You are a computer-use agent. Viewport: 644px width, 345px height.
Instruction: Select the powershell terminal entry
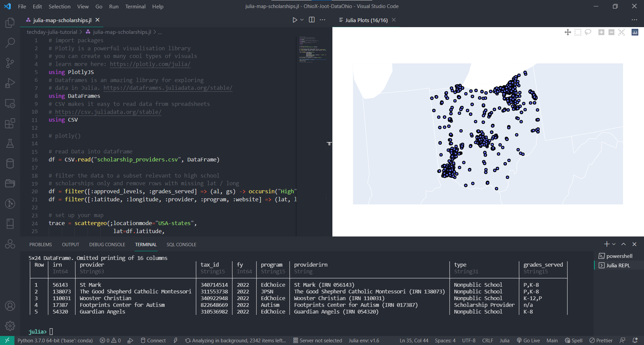[619, 256]
